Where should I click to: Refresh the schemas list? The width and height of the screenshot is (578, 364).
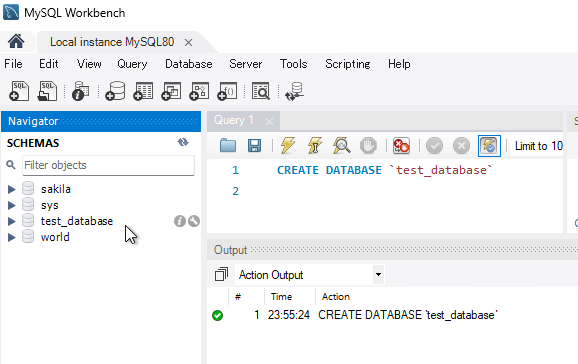coord(183,142)
